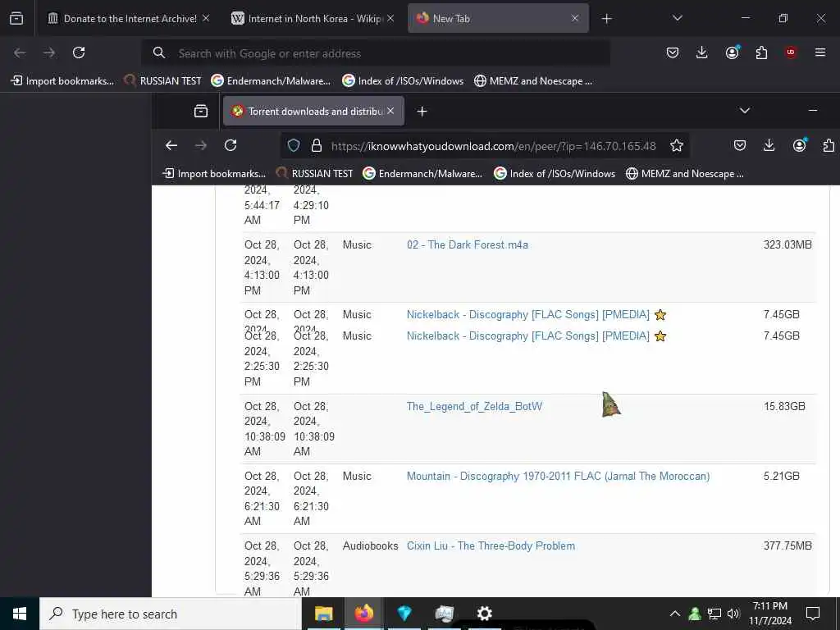This screenshot has height=630, width=840.
Task: Open Extensions in the inner window toolbar
Action: point(829,145)
